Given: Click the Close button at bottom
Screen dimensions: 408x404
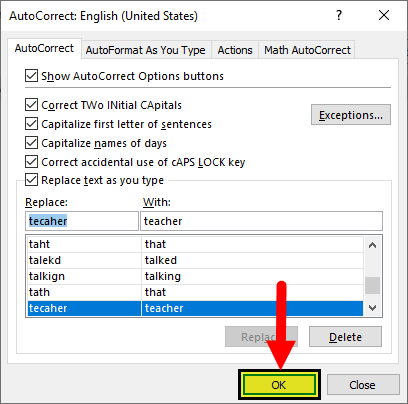Looking at the screenshot, I should pyautogui.click(x=363, y=385).
